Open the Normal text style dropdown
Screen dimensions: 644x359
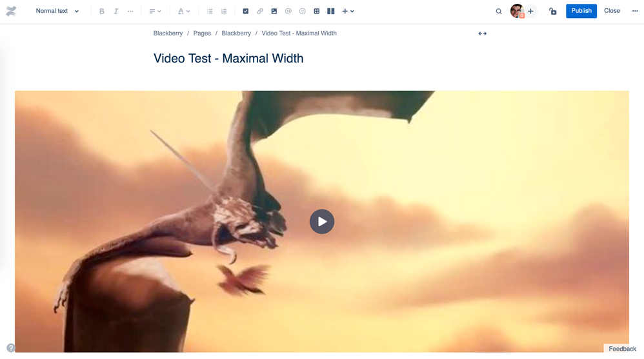[57, 11]
